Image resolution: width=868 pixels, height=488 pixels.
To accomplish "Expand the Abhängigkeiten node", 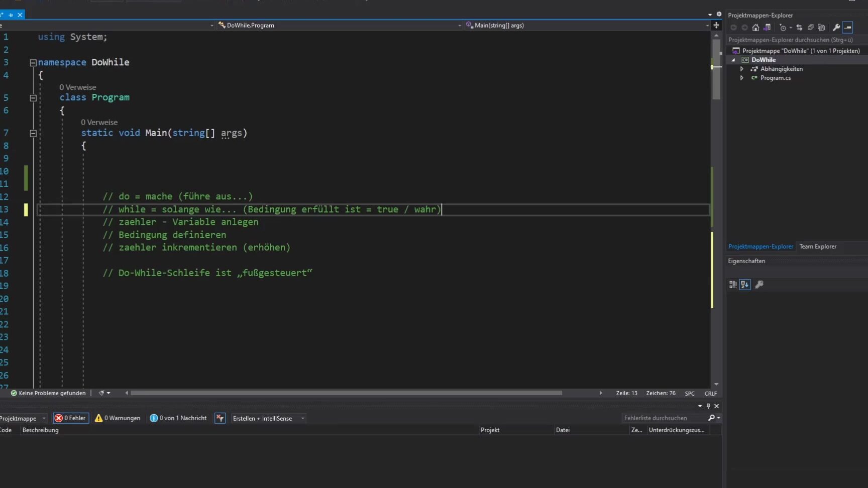I will pyautogui.click(x=742, y=69).
